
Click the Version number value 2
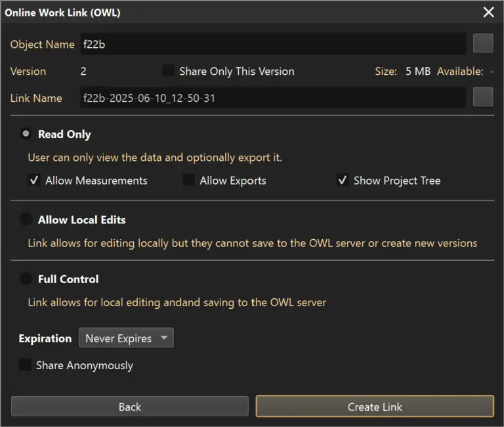(83, 71)
